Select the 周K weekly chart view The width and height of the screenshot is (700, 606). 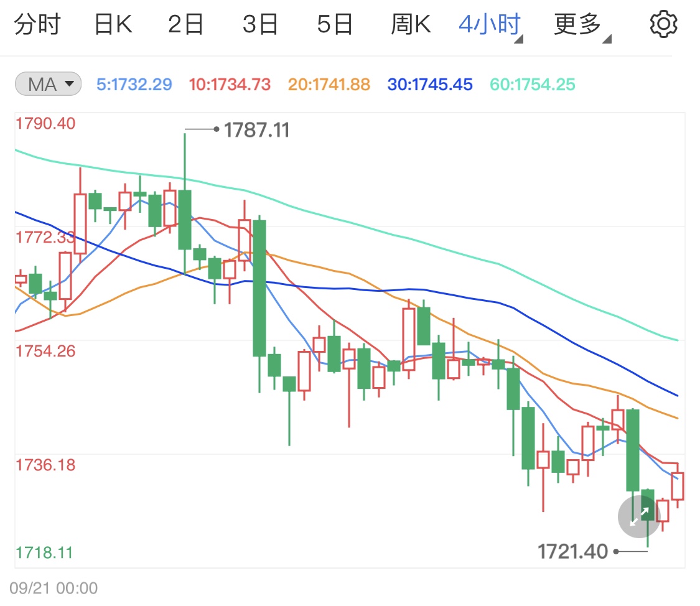(x=411, y=24)
